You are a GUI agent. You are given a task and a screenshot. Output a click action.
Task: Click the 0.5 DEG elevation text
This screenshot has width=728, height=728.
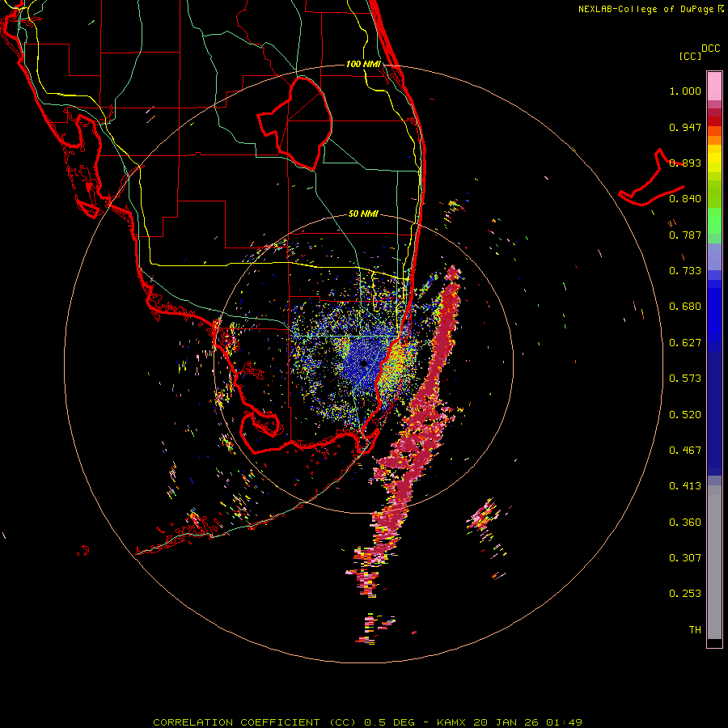(389, 722)
